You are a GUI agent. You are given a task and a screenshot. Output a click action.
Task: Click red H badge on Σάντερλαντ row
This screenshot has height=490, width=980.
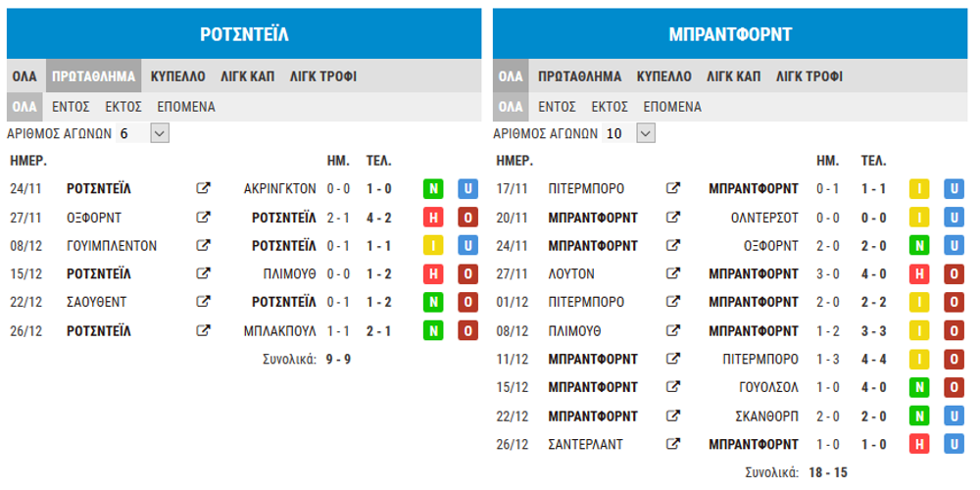919,444
